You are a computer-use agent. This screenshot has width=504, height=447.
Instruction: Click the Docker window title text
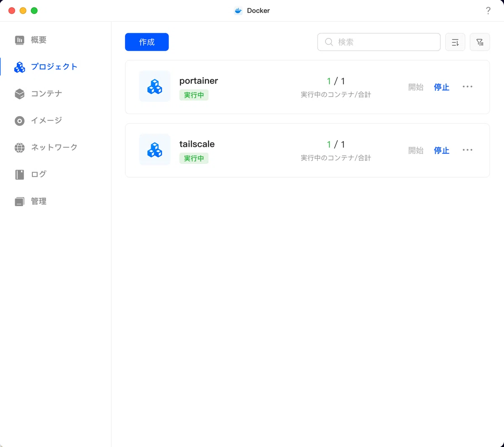[258, 10]
